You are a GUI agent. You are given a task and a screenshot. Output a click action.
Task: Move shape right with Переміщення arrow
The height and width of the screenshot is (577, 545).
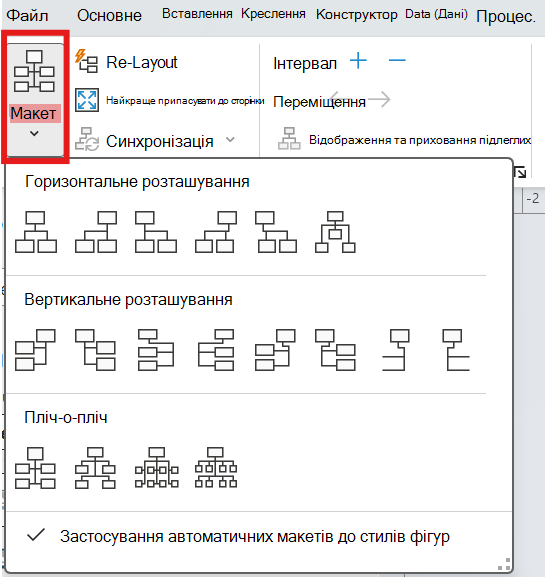click(x=379, y=99)
